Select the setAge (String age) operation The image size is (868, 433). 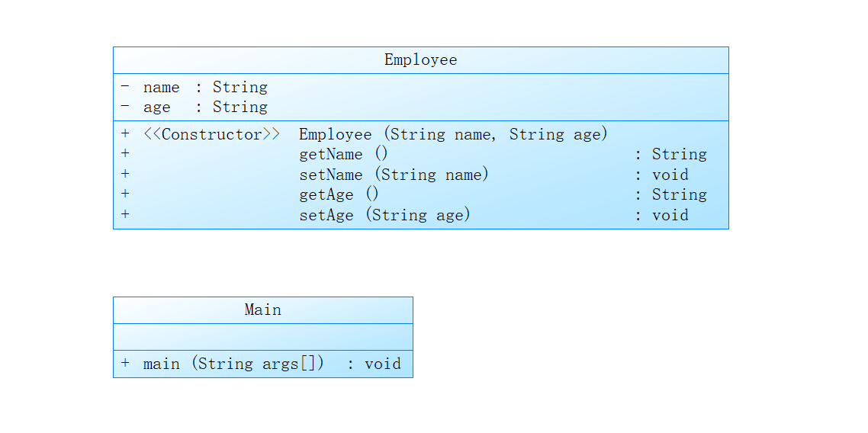384,216
